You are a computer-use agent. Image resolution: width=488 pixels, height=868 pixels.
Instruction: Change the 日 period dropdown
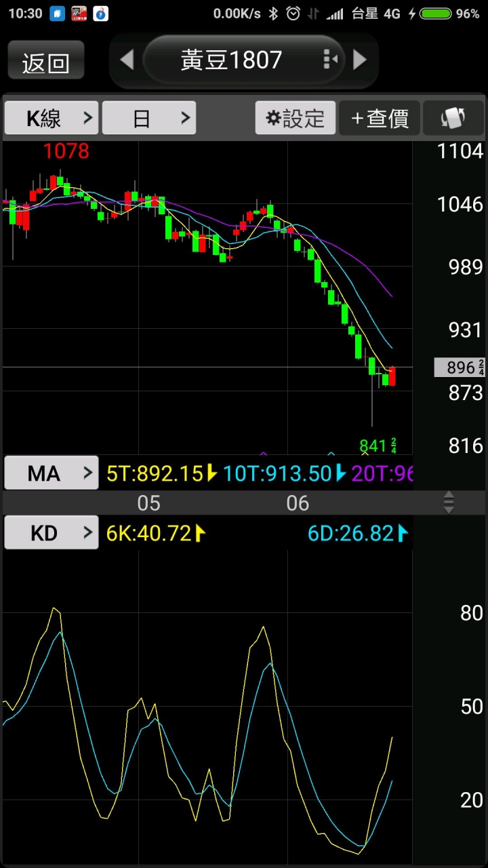coord(149,118)
